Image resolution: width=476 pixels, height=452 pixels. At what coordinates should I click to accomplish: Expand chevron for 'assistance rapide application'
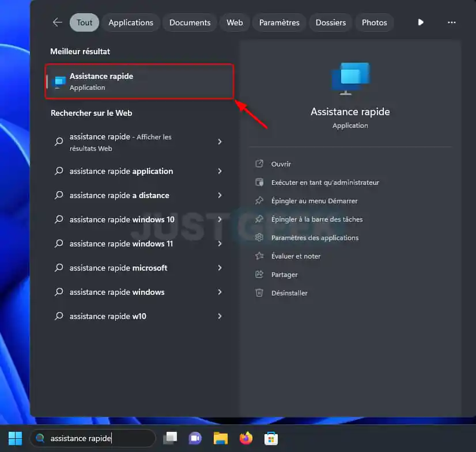click(x=220, y=171)
